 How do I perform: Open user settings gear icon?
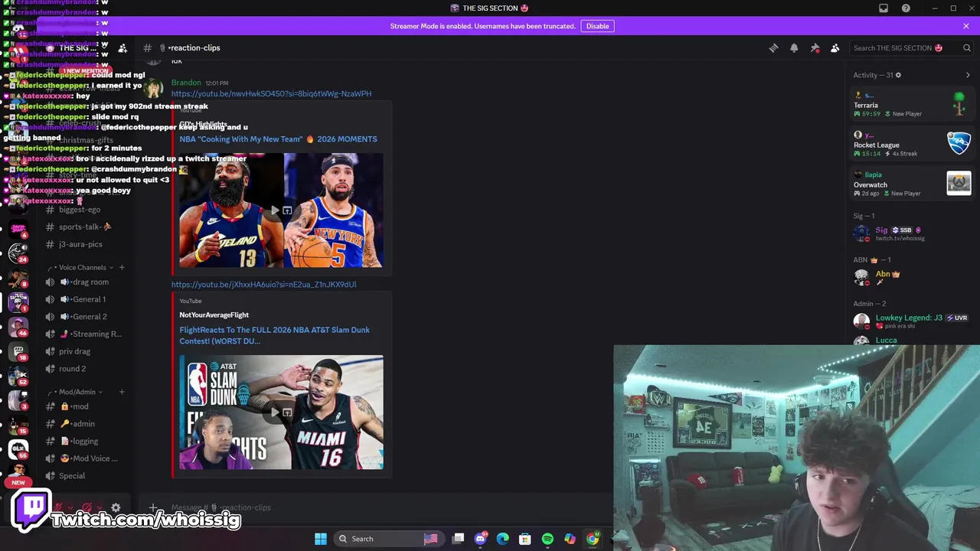[x=116, y=507]
